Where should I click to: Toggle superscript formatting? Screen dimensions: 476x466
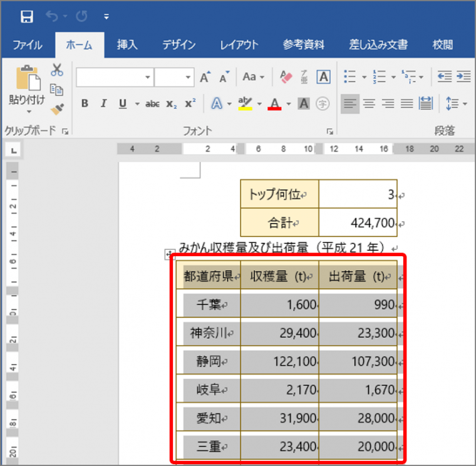coord(190,103)
